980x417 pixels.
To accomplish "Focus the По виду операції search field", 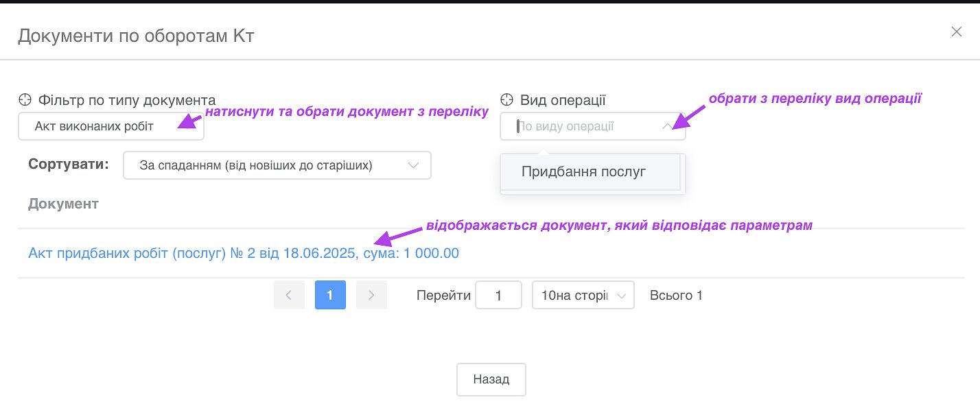I will (583, 126).
